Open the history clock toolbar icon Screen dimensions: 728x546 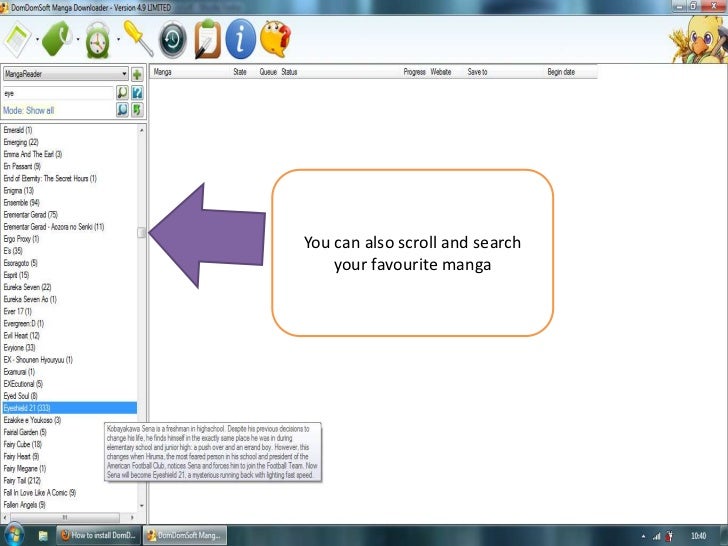pos(172,40)
